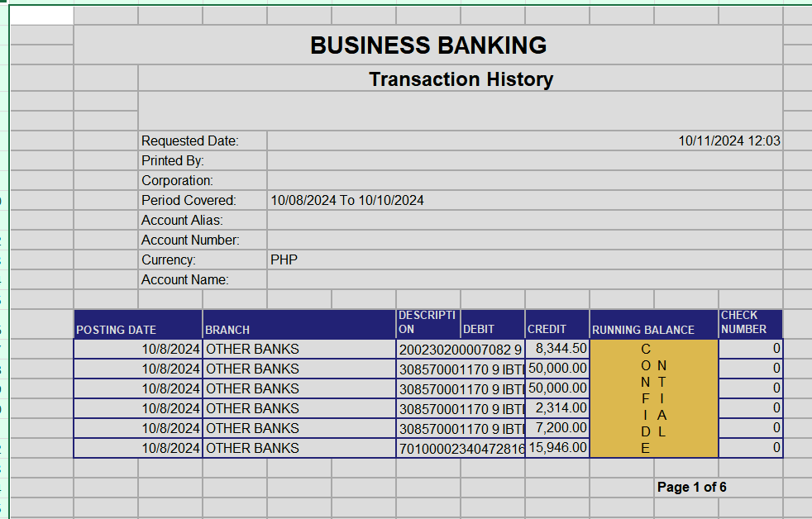Select the 15,946.00 credit cell

click(556, 448)
